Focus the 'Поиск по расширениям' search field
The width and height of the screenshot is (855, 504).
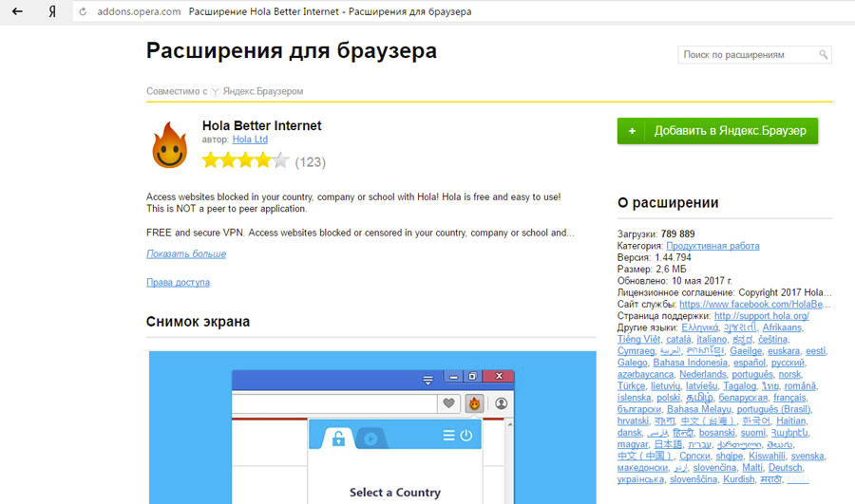coord(754,54)
